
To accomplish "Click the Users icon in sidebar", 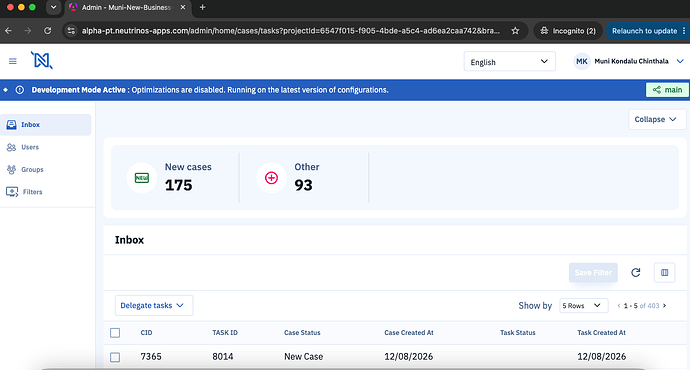I will pyautogui.click(x=11, y=147).
